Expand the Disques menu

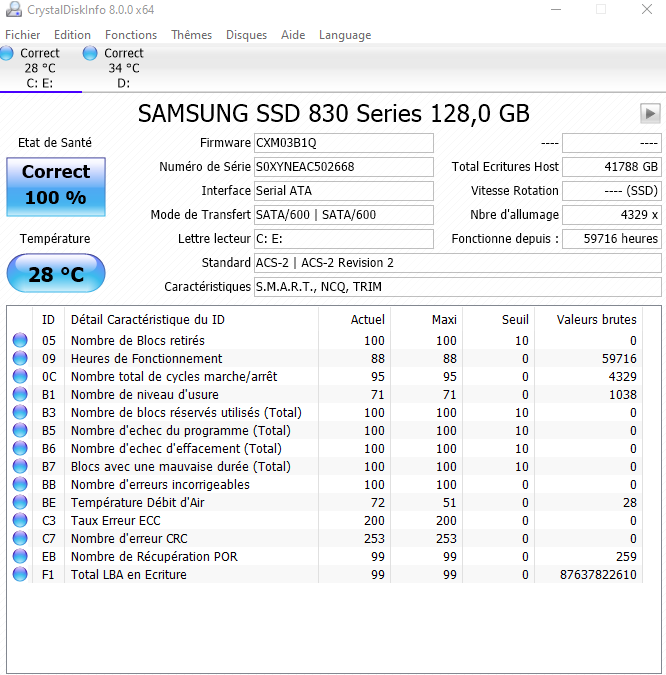coord(246,35)
